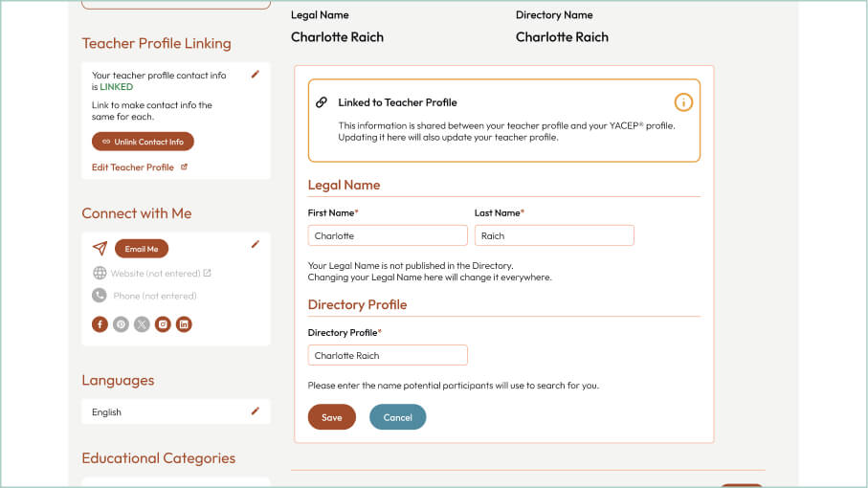The height and width of the screenshot is (488, 868).
Task: Click the info icon in Linked to Teacher Profile box
Action: (x=683, y=102)
